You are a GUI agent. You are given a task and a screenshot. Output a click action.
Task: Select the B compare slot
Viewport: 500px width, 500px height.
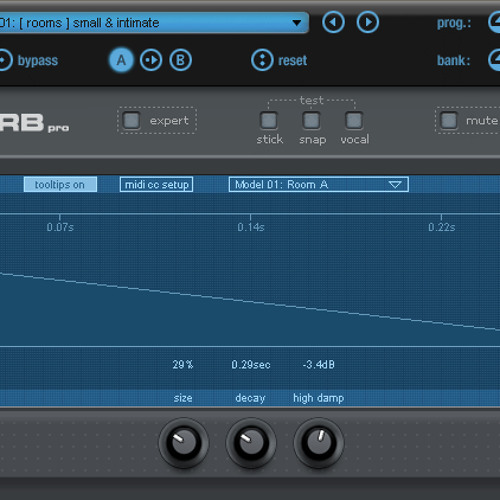coord(180,60)
